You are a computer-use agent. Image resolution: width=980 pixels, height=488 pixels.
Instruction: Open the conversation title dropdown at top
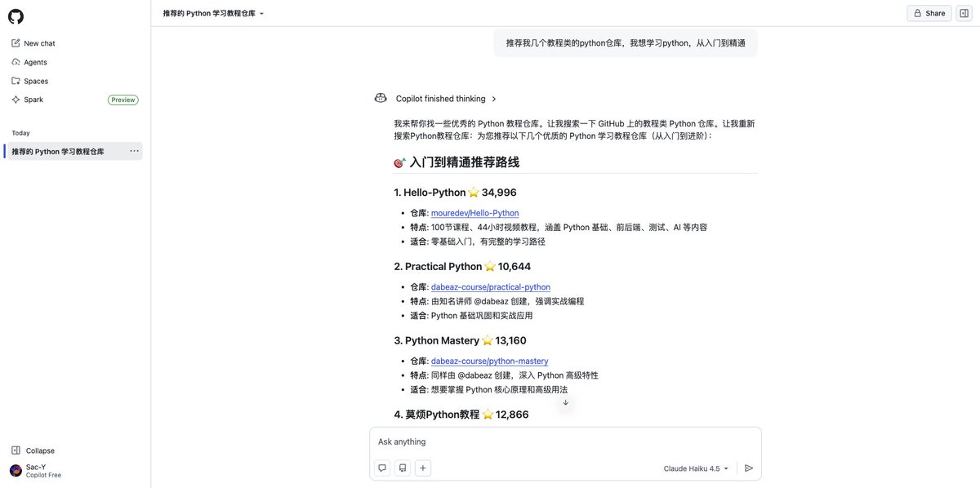(x=213, y=13)
